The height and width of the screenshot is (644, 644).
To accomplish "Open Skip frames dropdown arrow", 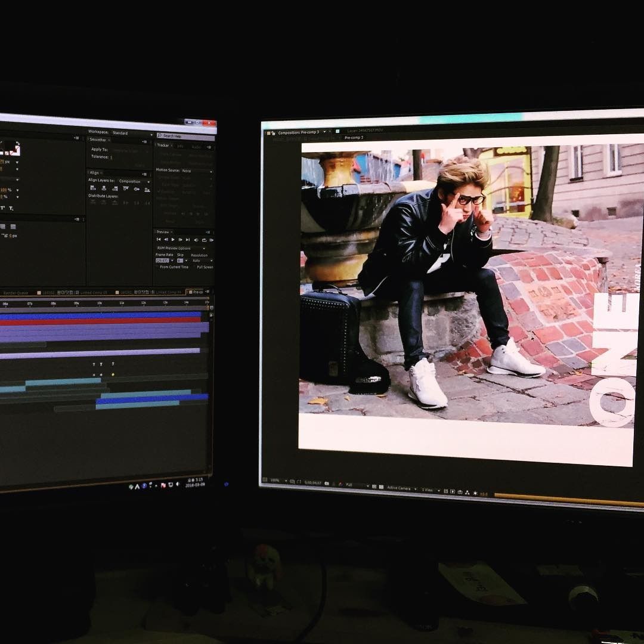I will point(186,261).
